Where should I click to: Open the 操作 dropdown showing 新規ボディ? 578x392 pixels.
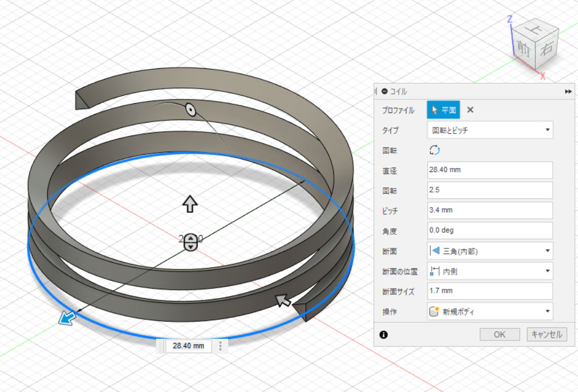(x=490, y=311)
